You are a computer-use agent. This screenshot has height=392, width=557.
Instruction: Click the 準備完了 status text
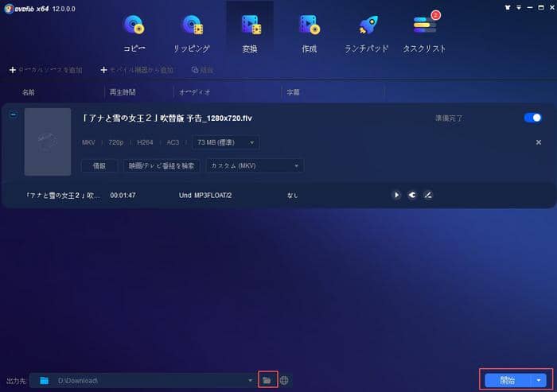(x=449, y=118)
